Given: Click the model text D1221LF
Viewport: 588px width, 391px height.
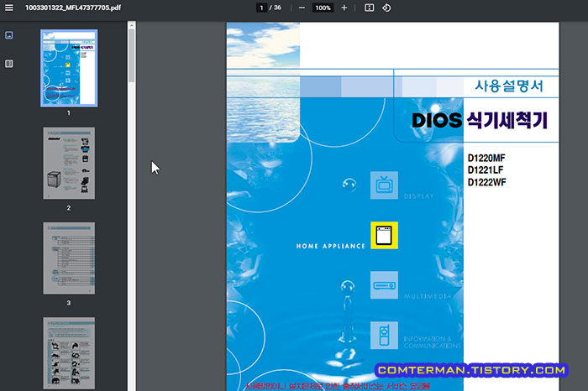Looking at the screenshot, I should pos(486,170).
